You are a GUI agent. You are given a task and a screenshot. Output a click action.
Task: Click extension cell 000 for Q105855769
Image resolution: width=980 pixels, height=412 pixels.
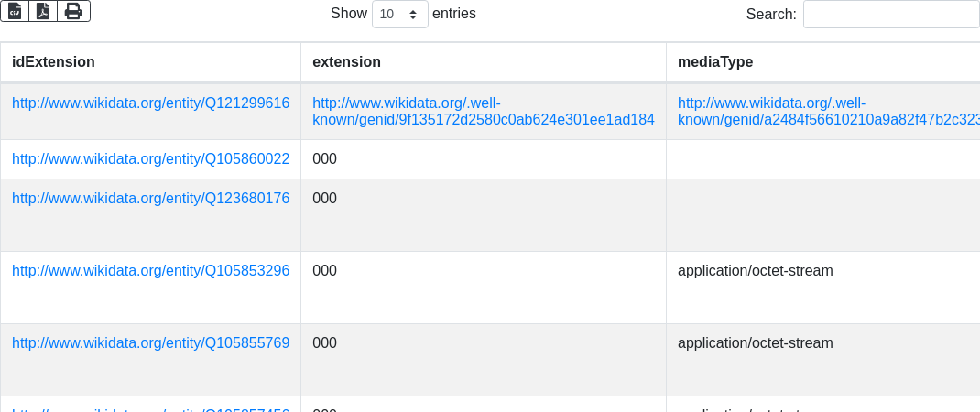click(325, 343)
